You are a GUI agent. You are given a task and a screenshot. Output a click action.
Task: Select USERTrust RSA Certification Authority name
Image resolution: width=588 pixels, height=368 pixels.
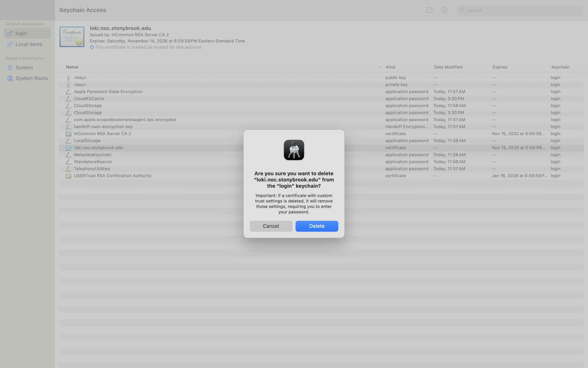click(x=112, y=176)
